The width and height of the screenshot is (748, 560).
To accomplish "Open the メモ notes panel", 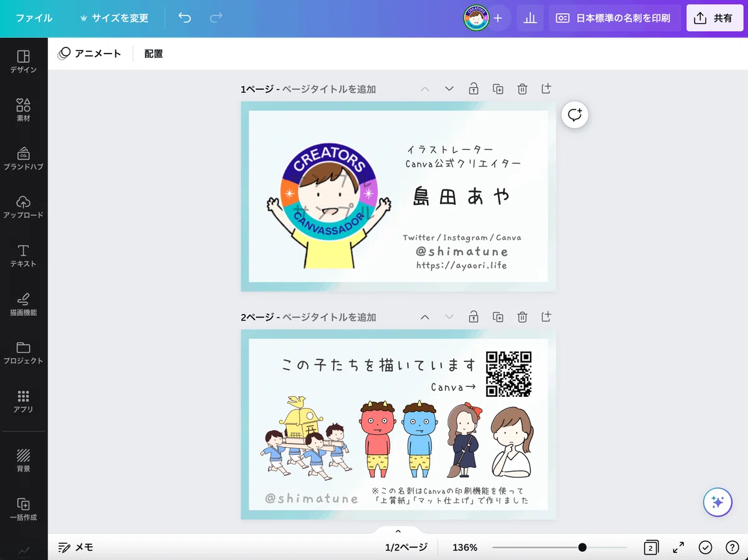I will point(75,548).
